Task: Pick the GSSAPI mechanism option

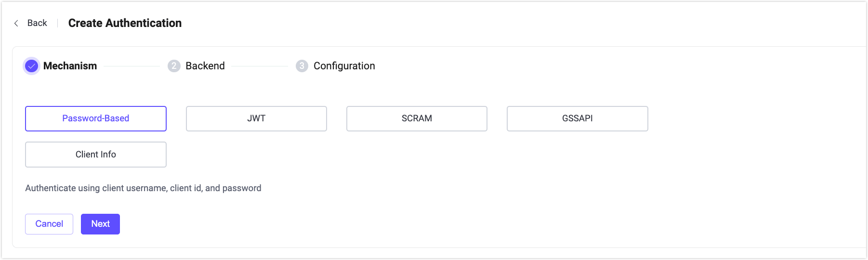Action: (x=577, y=118)
